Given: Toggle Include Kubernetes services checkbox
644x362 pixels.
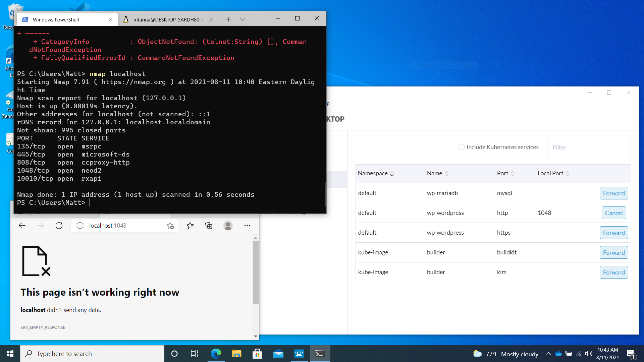Looking at the screenshot, I should (x=462, y=147).
